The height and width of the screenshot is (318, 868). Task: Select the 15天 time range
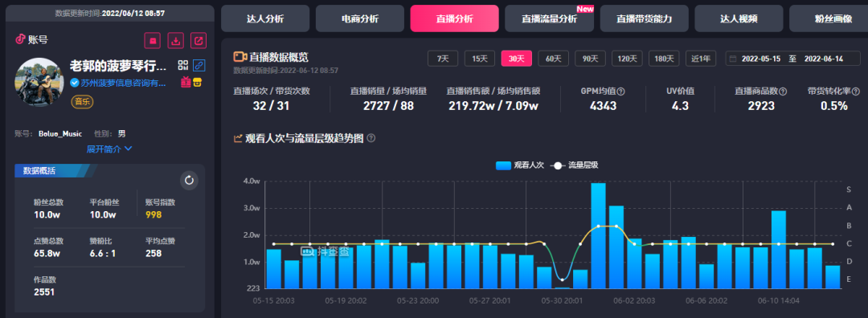[479, 59]
